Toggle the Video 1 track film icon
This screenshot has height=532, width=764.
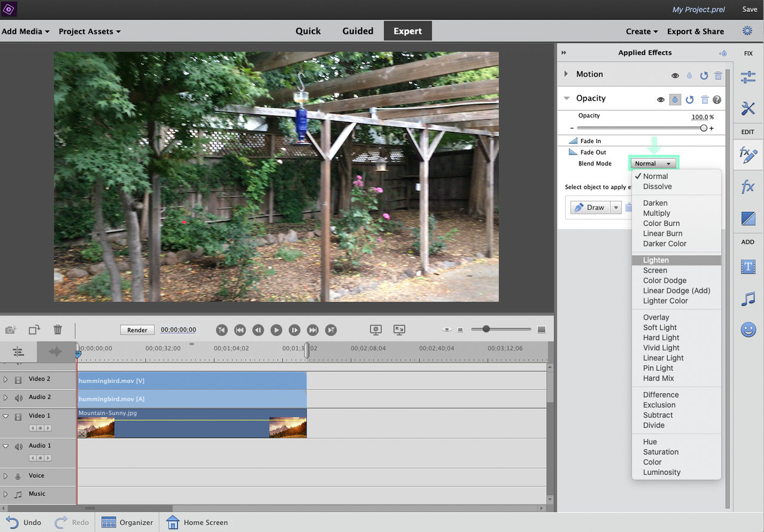pos(18,416)
